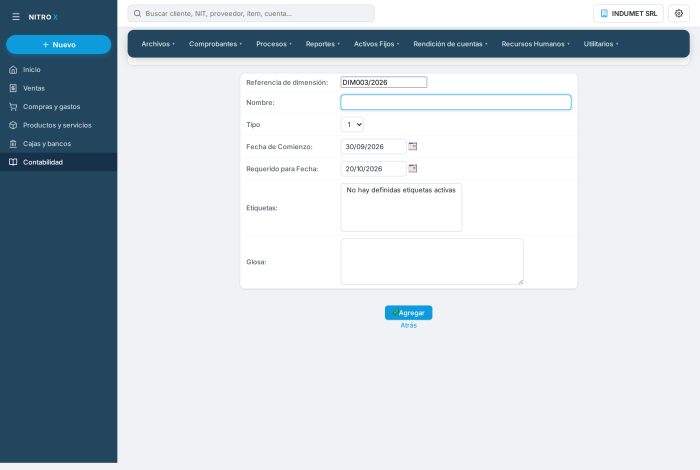700x470 pixels.
Task: Click the Requerido para Fecha date field
Action: point(373,169)
